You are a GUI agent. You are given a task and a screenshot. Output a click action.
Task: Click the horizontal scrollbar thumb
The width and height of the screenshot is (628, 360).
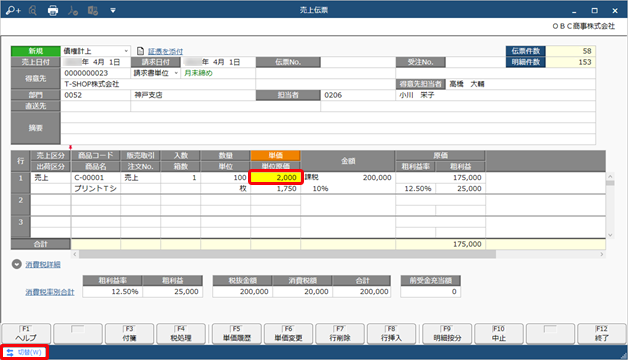coord(287,254)
